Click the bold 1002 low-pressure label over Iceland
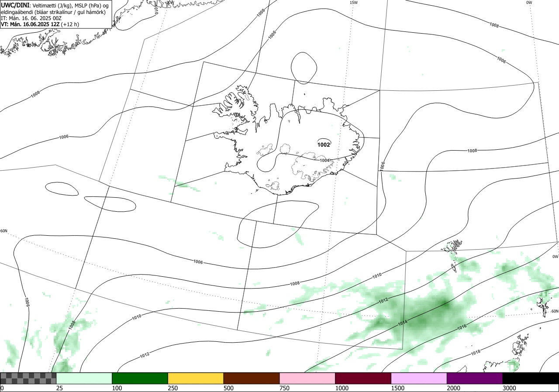This screenshot has width=559, height=392. (324, 145)
